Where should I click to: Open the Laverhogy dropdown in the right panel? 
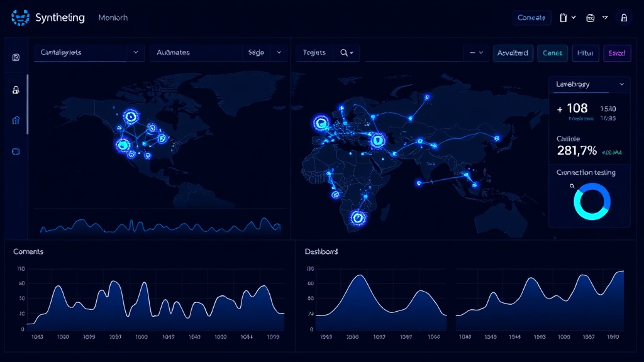coord(588,84)
